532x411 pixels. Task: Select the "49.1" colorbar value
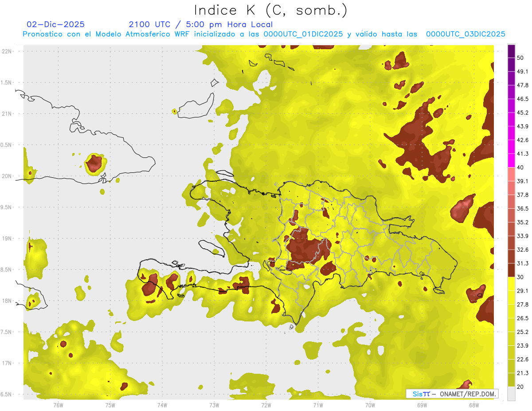523,71
